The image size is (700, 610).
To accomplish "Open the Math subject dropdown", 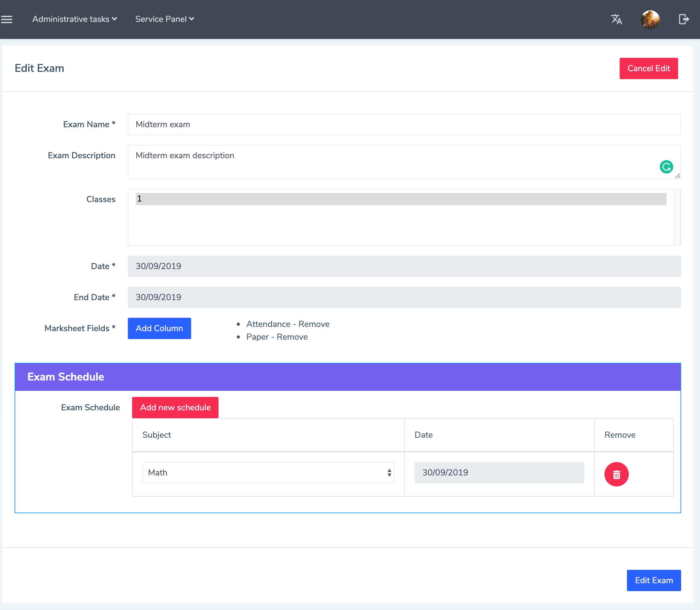I will (268, 472).
